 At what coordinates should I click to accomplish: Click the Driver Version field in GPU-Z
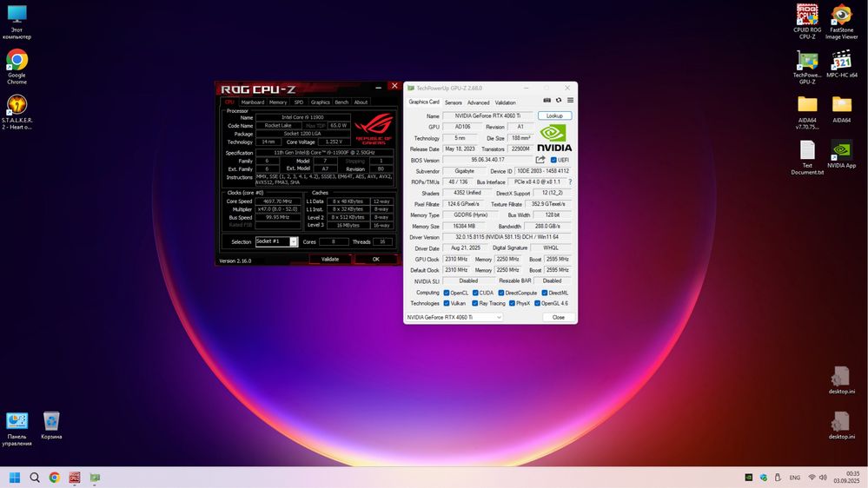click(x=507, y=237)
